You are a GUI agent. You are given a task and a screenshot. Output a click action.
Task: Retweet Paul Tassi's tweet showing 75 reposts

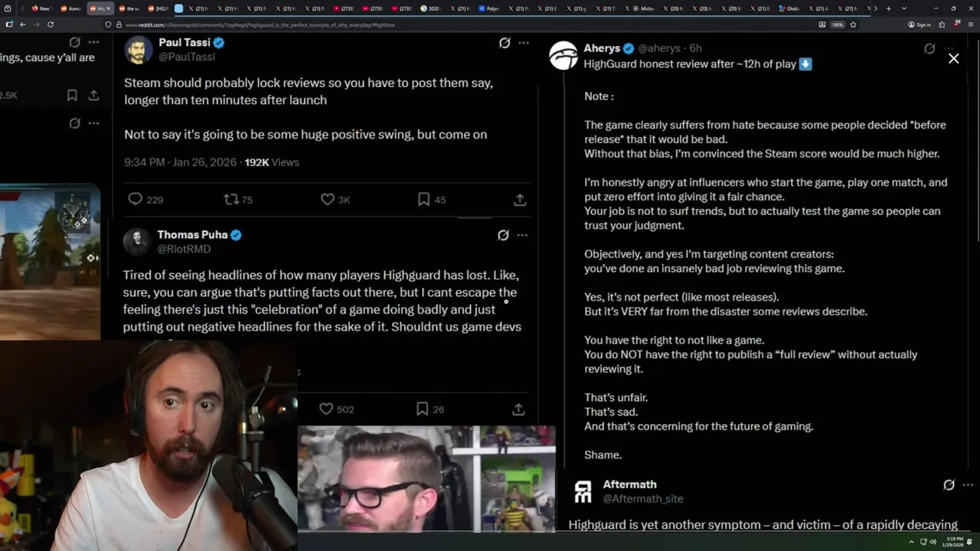238,200
